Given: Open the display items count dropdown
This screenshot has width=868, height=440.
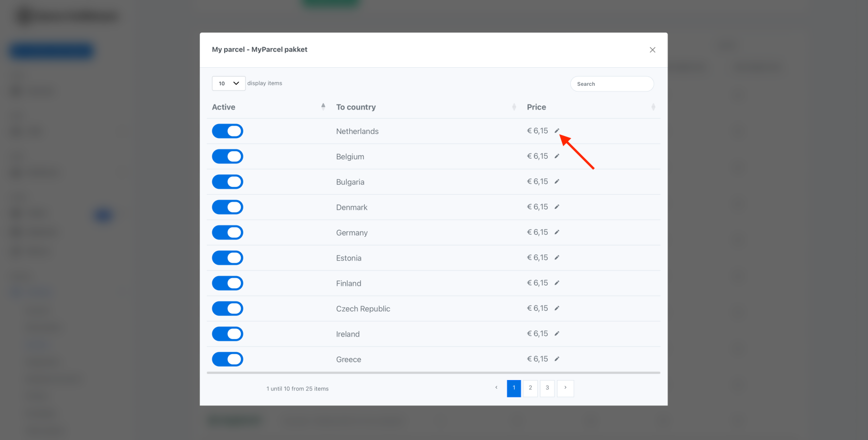Looking at the screenshot, I should [x=228, y=83].
